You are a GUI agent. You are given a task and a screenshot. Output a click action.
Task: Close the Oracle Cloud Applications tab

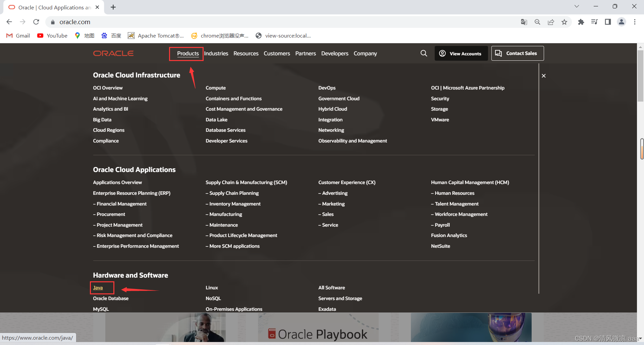pyautogui.click(x=97, y=7)
